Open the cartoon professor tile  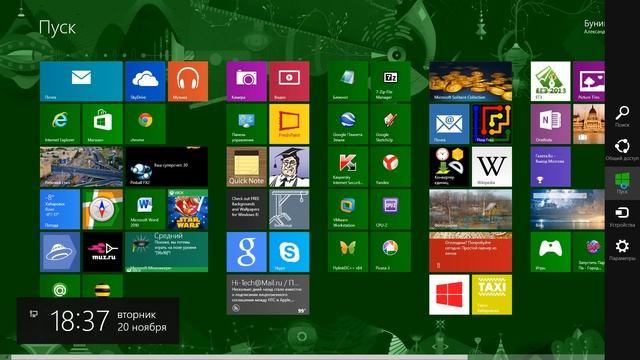point(289,167)
